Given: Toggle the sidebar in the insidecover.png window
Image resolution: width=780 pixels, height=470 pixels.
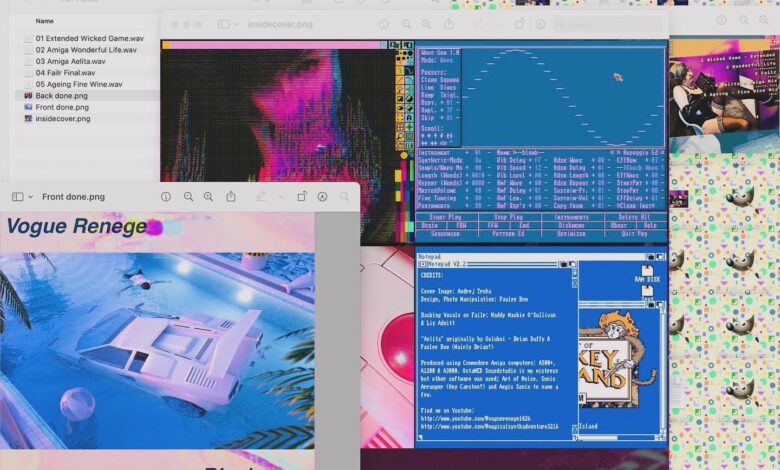Looking at the screenshot, I should [x=223, y=24].
